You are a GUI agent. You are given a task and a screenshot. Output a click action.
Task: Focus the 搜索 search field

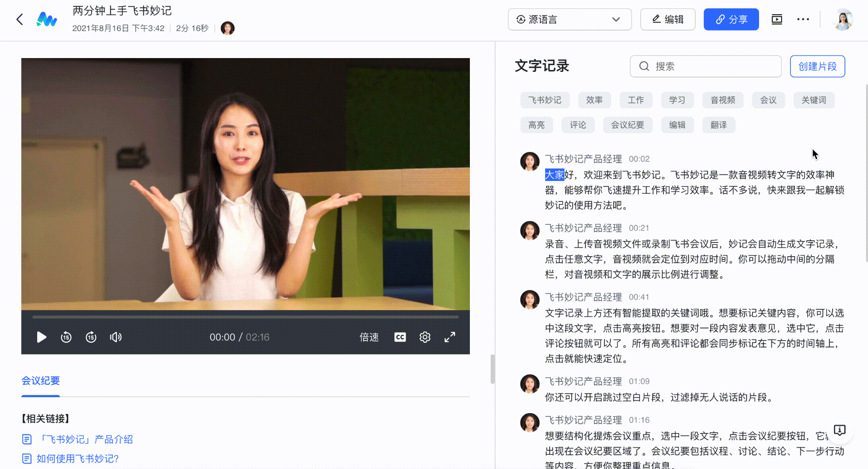click(705, 66)
